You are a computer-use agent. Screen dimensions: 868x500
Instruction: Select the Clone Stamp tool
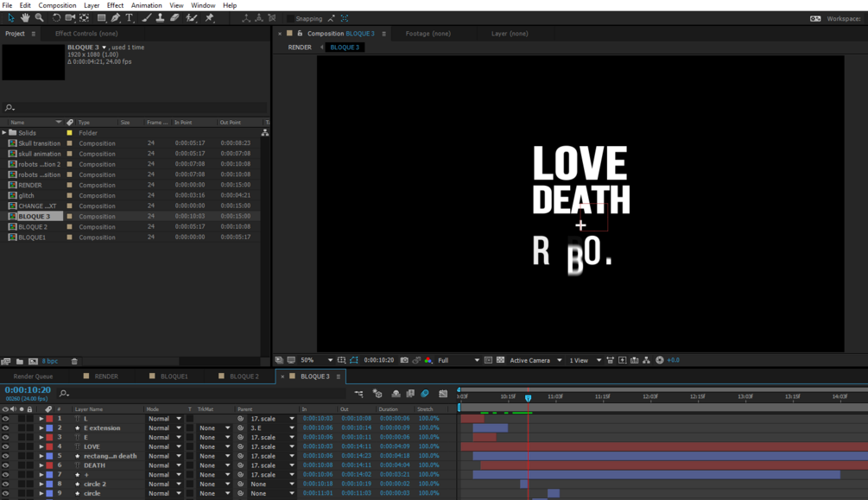point(160,18)
